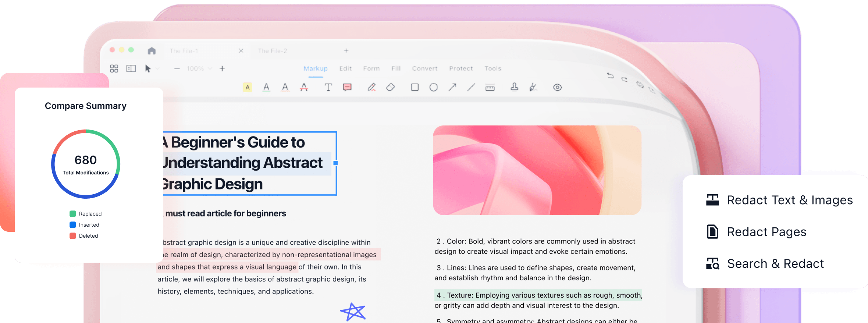The width and height of the screenshot is (868, 323).
Task: Click the green-highlighted '4 . Texture' line
Action: point(538,295)
